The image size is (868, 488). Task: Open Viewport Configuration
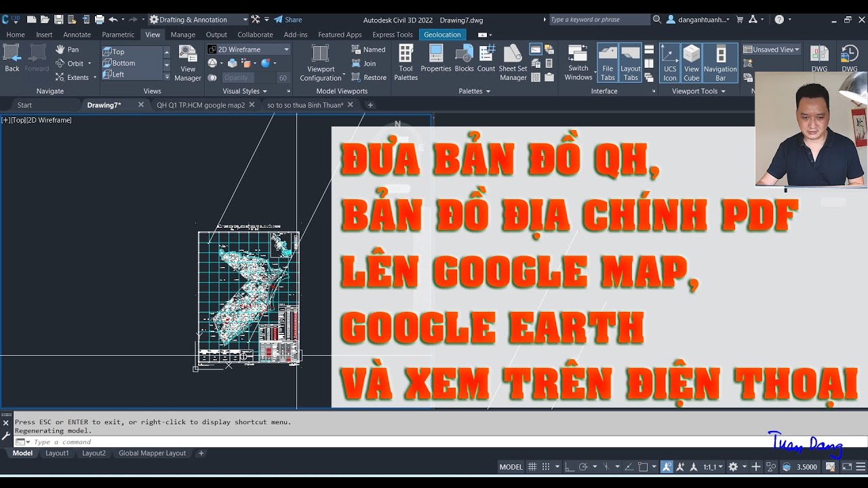321,63
